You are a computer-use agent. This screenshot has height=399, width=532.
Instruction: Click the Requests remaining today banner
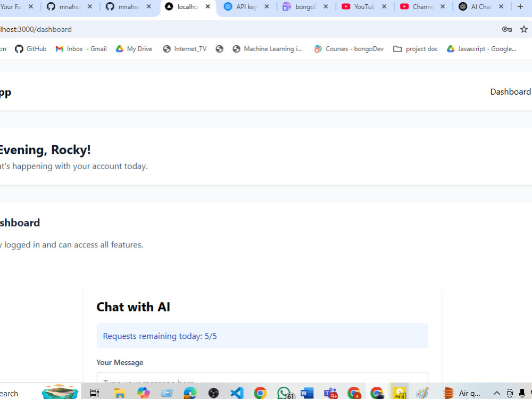262,336
